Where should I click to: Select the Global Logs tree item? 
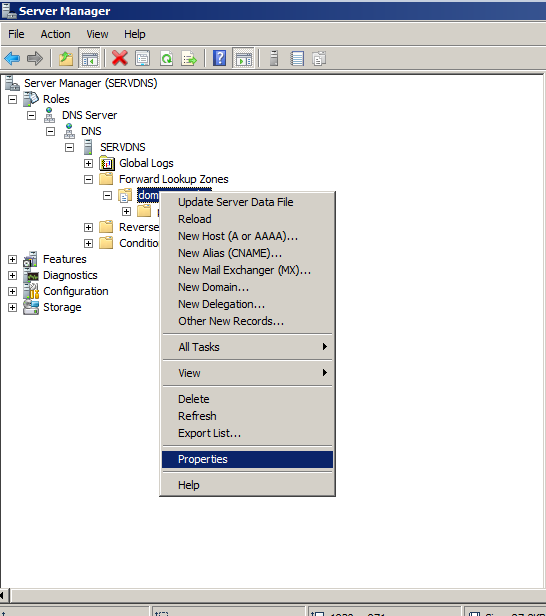(x=146, y=163)
